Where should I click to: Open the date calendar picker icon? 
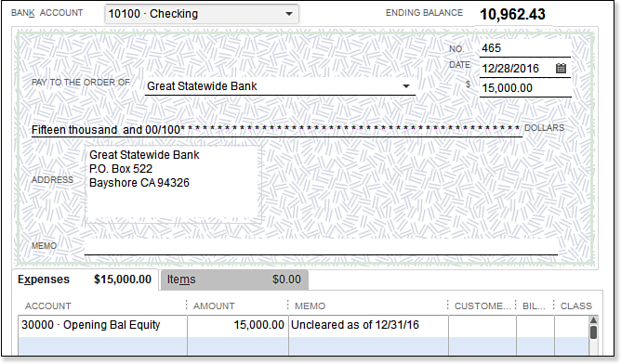561,68
